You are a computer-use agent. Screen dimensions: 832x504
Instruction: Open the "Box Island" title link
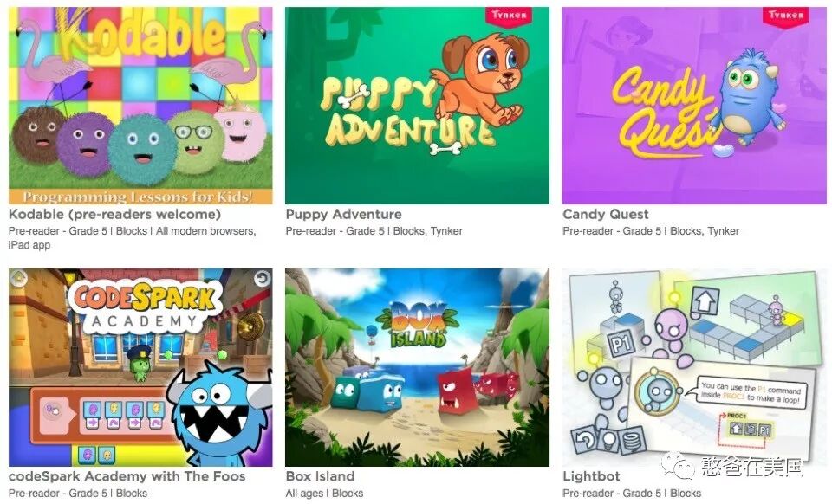click(320, 476)
